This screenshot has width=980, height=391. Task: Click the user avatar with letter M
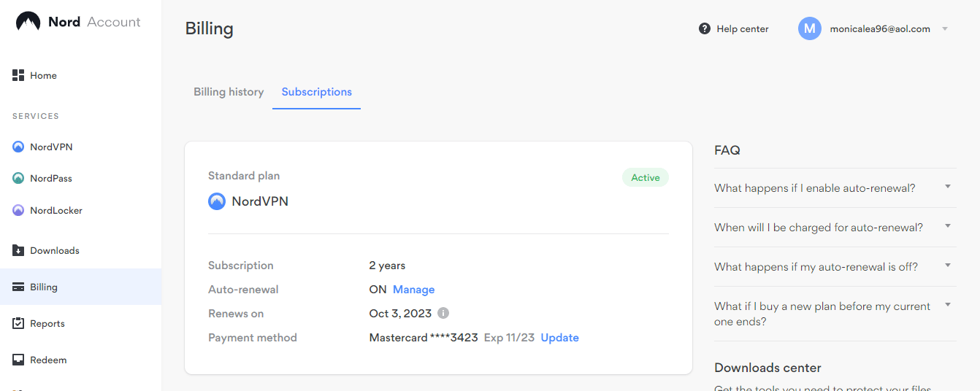click(810, 28)
